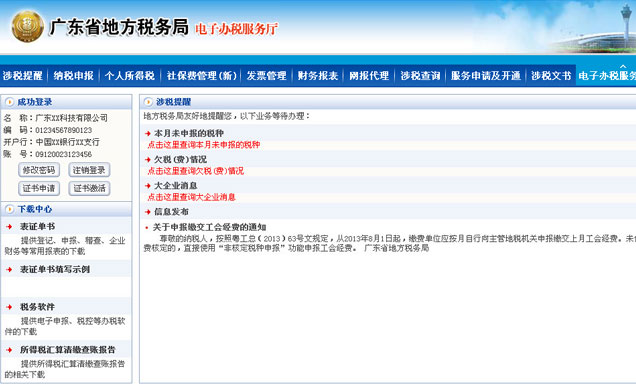Screen dimensions: 636x387
Task: Open the 社保费管理(新) navigation menu
Action: [202, 76]
